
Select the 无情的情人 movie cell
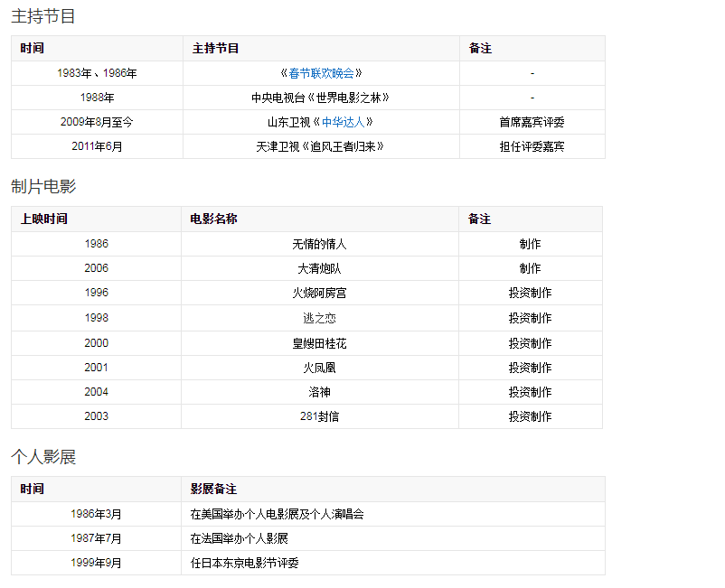[x=319, y=244]
